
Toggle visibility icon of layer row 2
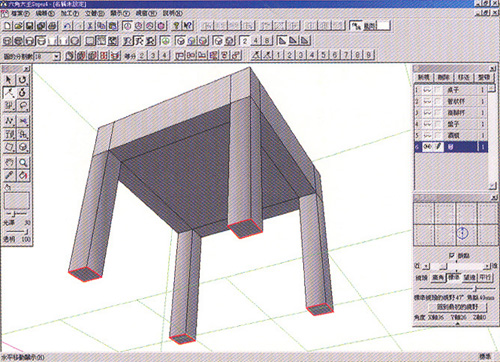point(427,101)
